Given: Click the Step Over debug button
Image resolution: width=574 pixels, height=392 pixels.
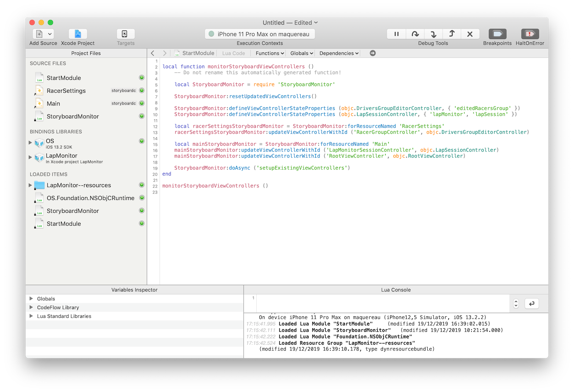Looking at the screenshot, I should [415, 34].
